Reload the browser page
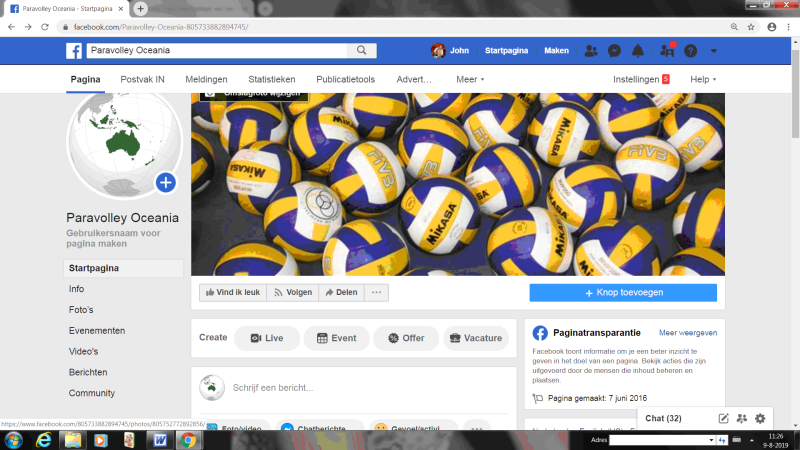The width and height of the screenshot is (800, 450). point(45,27)
